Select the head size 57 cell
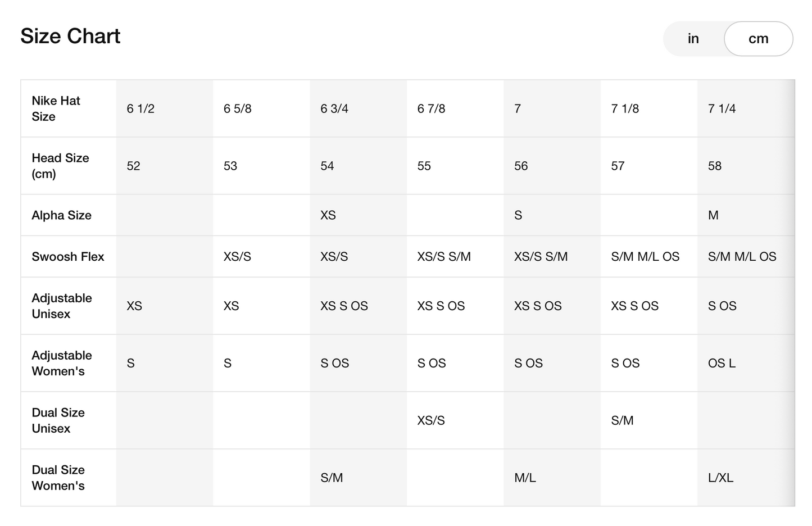The height and width of the screenshot is (526, 812). (618, 166)
